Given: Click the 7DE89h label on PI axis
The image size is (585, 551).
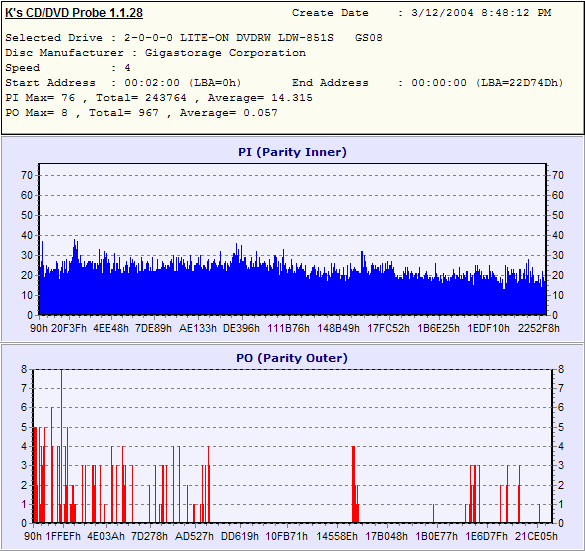Looking at the screenshot, I should click(153, 328).
